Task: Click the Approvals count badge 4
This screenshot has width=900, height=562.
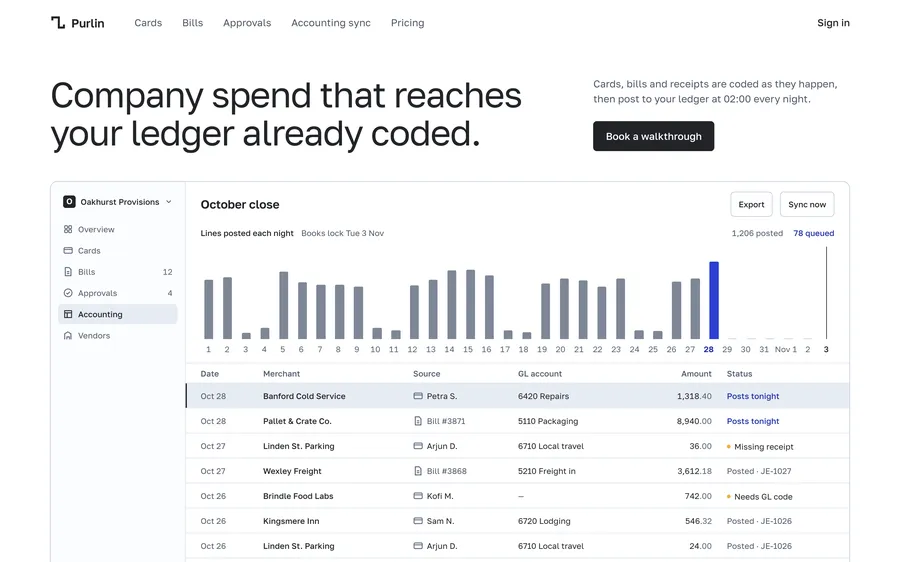Action: coord(170,293)
